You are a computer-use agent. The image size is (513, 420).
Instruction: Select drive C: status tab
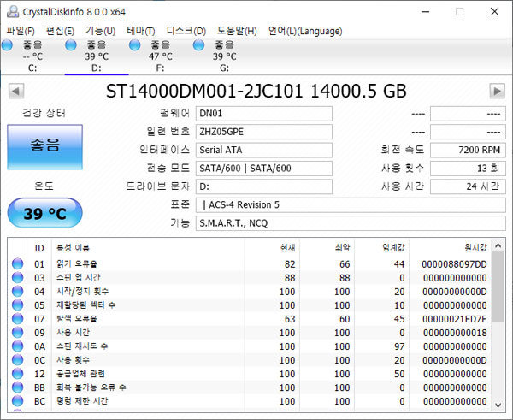tap(32, 56)
